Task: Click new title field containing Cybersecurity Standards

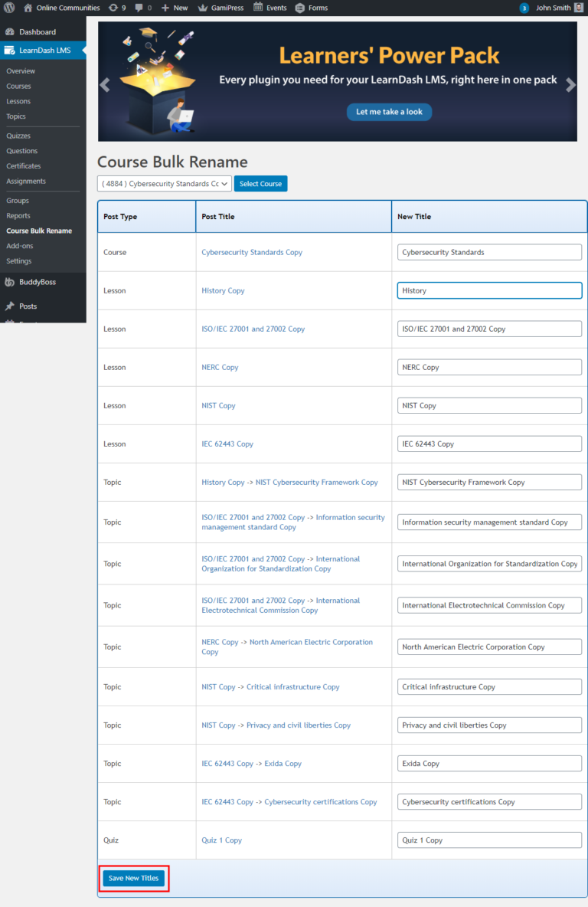Action: tap(489, 252)
